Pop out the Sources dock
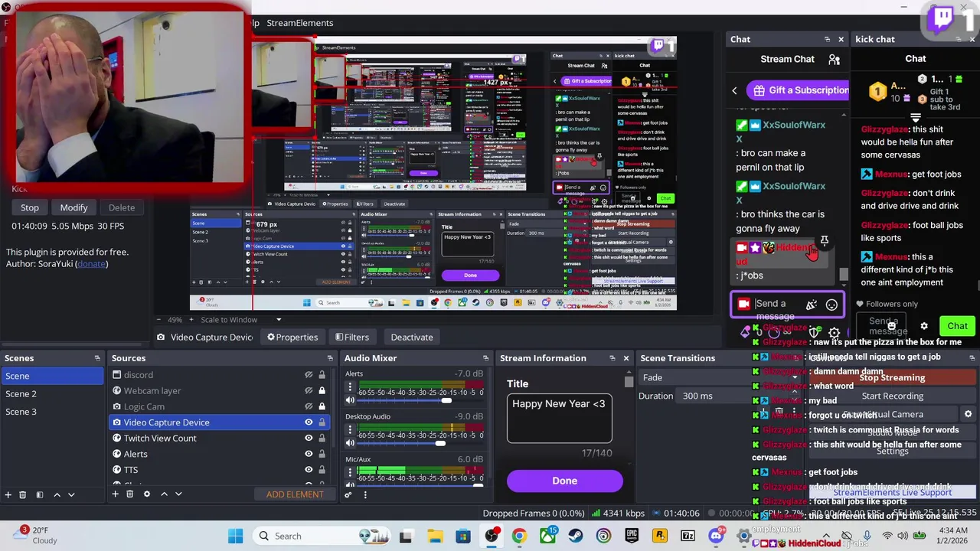Viewport: 980px width, 551px height. 330,358
